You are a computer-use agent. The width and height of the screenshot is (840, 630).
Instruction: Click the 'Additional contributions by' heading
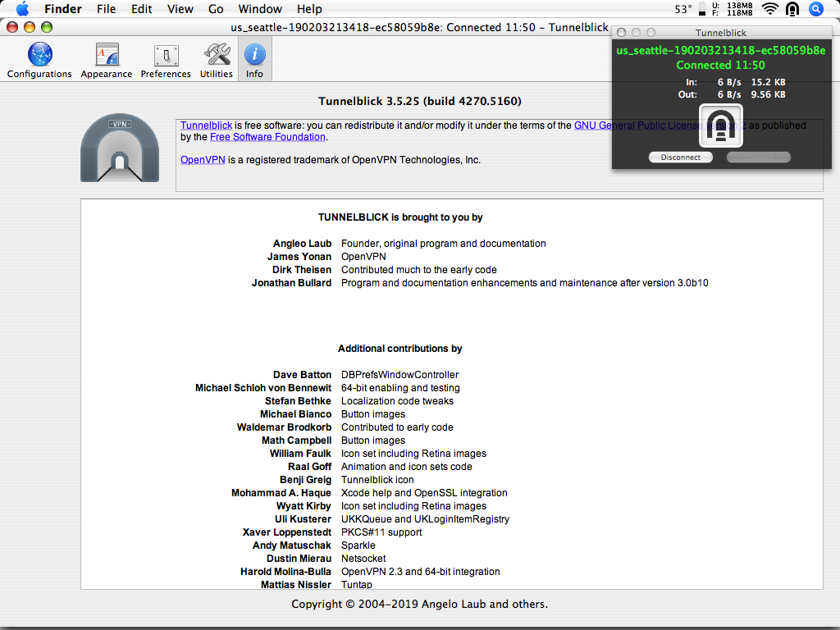click(399, 348)
